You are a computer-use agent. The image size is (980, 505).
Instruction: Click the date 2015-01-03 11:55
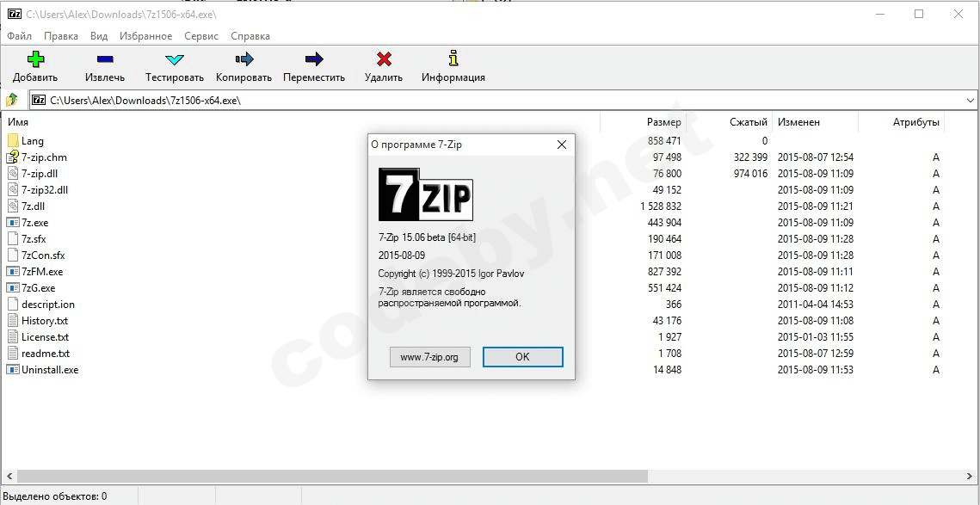tap(816, 337)
